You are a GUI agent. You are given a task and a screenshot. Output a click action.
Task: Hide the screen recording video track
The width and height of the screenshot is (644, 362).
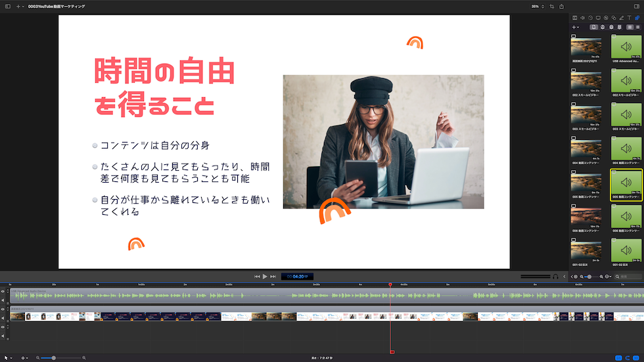[x=3, y=309]
